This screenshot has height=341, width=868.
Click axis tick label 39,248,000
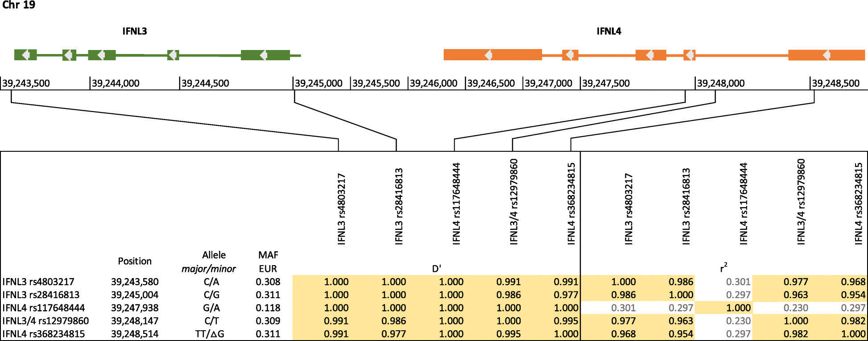pyautogui.click(x=721, y=83)
